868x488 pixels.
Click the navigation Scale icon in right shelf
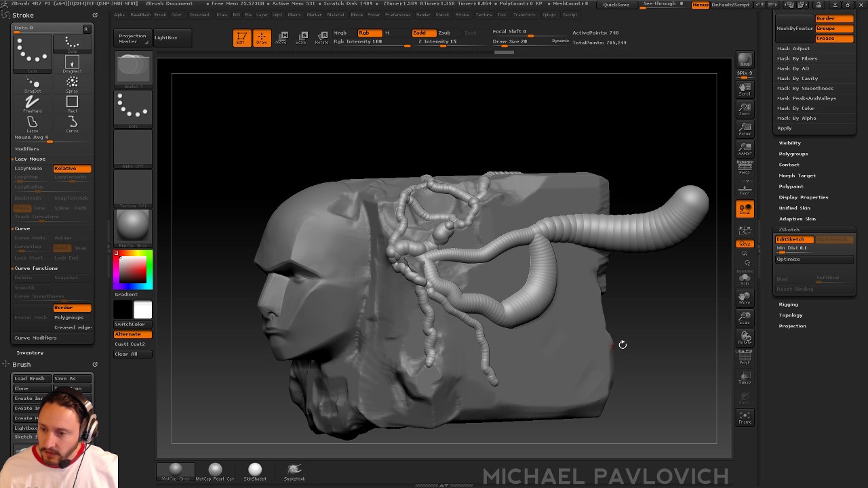point(745,317)
